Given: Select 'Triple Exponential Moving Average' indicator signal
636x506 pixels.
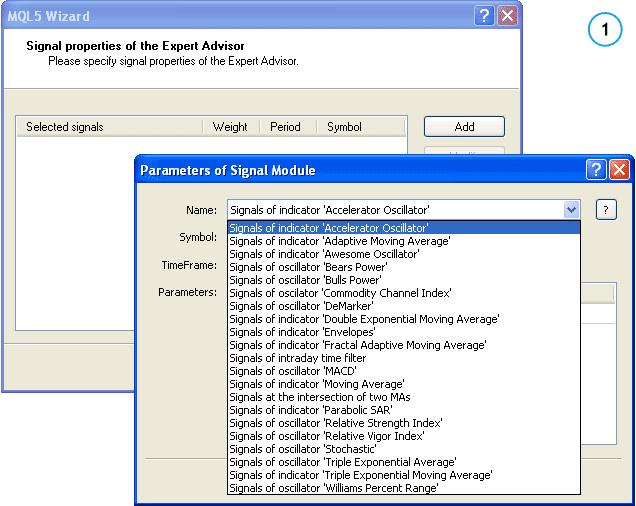Looking at the screenshot, I should tap(404, 474).
